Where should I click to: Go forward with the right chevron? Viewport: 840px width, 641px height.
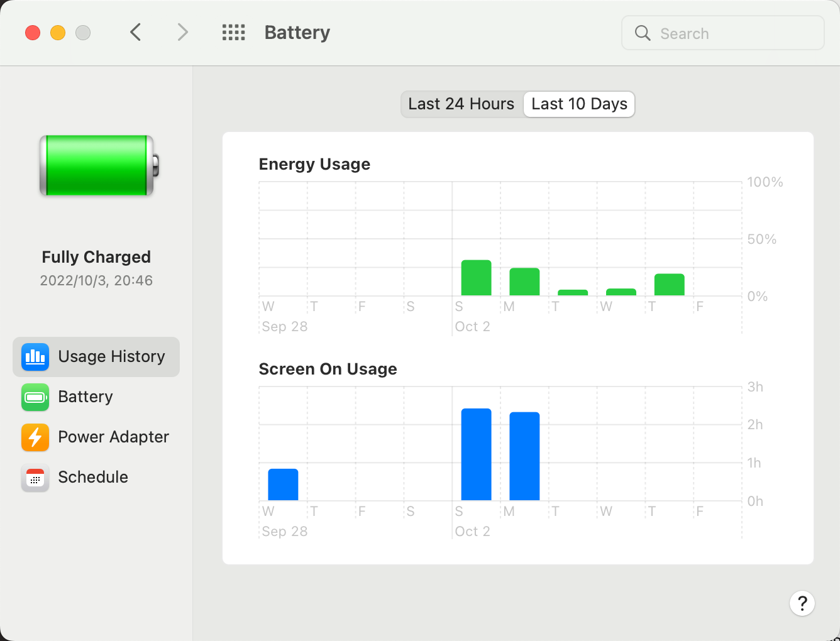[182, 32]
